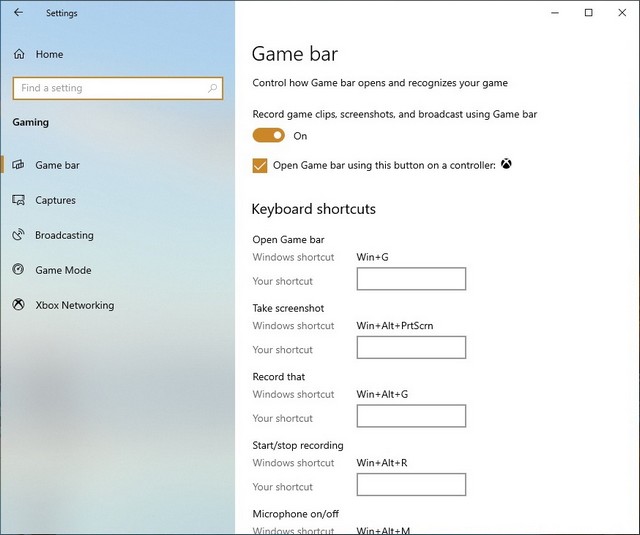
Task: Click the Win+G shortcut text
Action: click(372, 257)
